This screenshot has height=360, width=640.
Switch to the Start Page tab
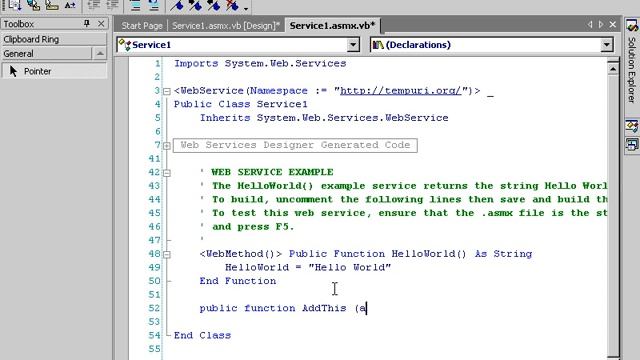pos(142,26)
